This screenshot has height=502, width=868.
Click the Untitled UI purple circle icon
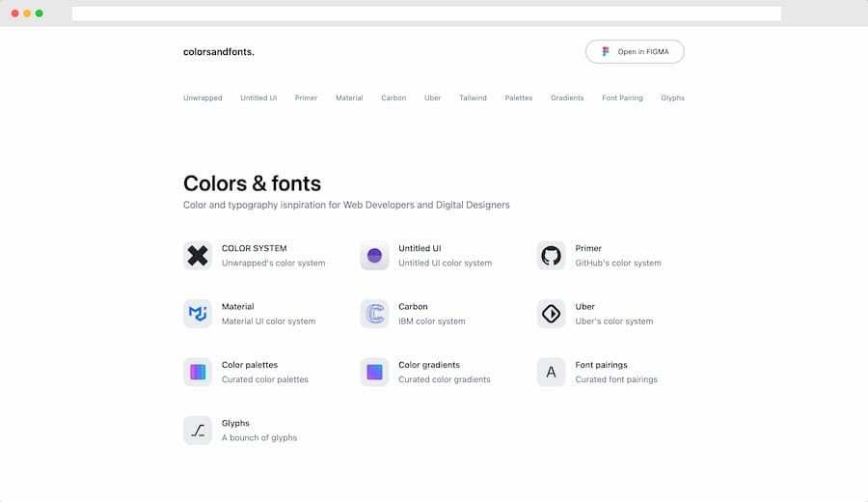[x=374, y=256]
